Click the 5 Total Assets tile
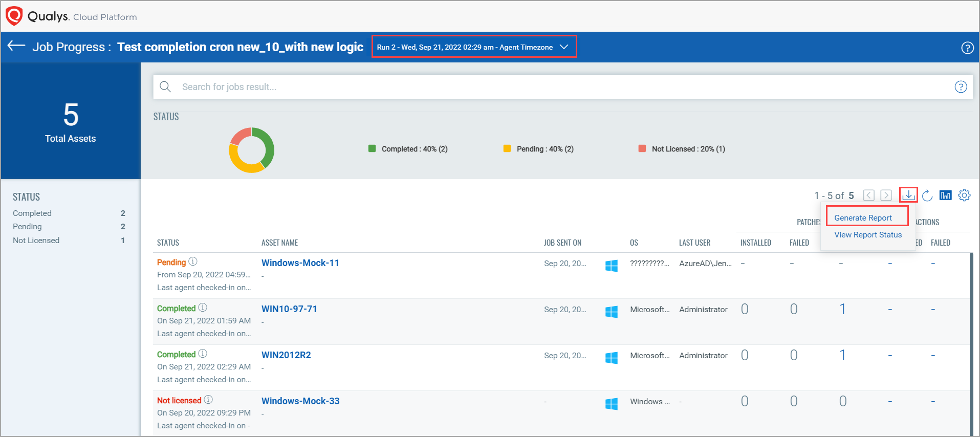 click(71, 121)
